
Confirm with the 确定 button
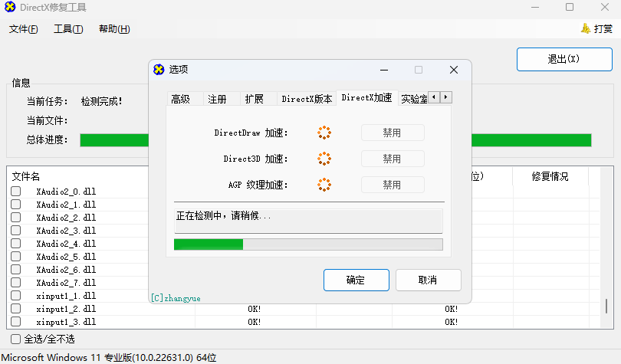point(356,280)
